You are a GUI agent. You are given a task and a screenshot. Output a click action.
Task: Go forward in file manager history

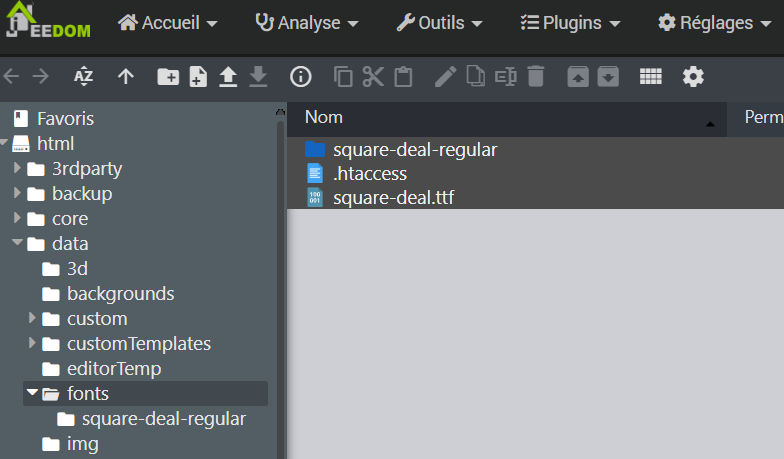click(40, 77)
